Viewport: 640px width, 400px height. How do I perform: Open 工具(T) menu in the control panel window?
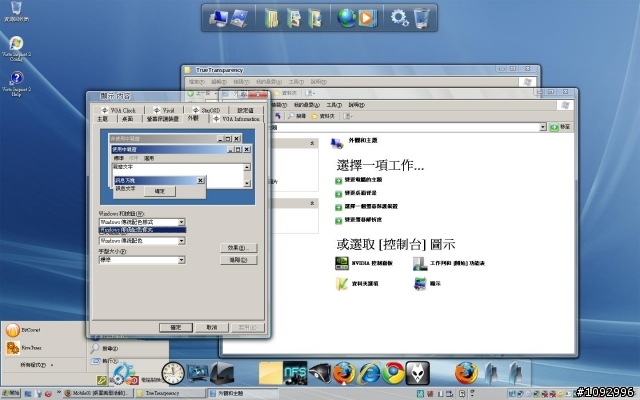(334, 105)
